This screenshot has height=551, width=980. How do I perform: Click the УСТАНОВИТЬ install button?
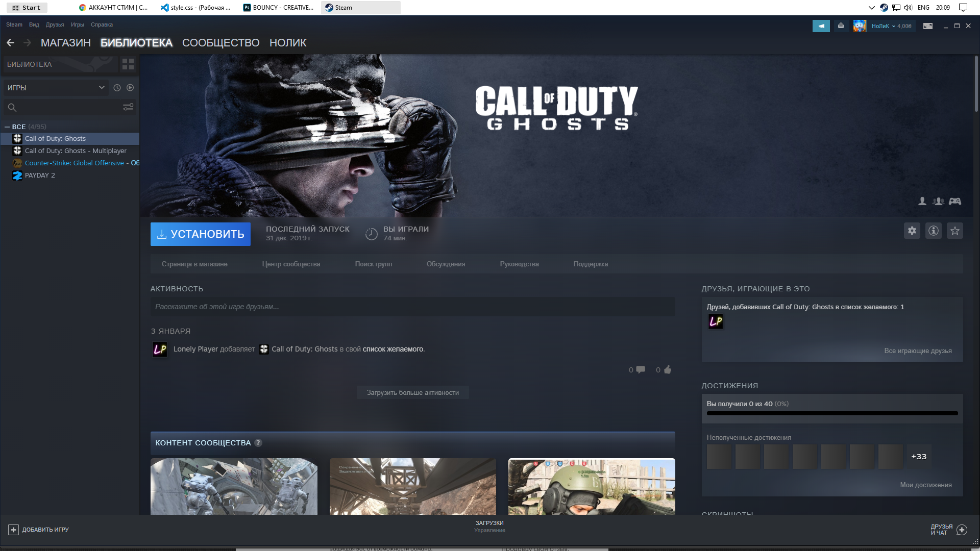click(x=201, y=234)
